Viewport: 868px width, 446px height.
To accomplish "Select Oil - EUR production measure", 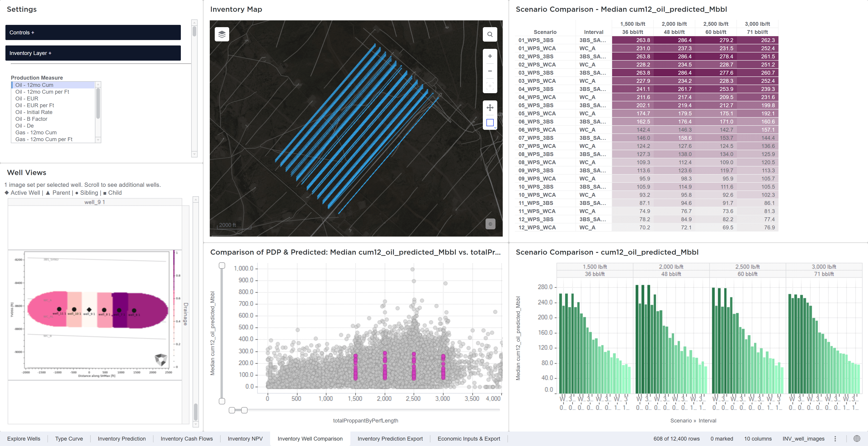I will [27, 99].
